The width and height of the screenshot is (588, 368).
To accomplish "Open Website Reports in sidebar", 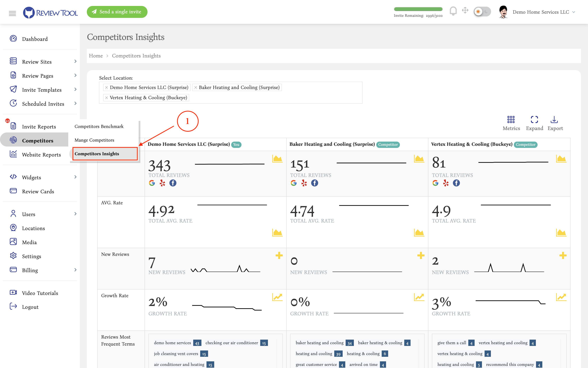I will click(x=41, y=155).
